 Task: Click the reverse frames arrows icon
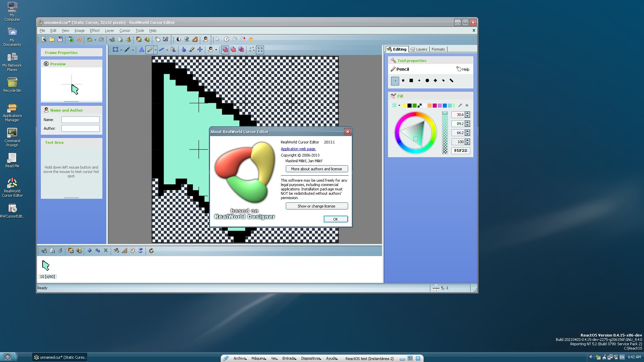pos(141,250)
